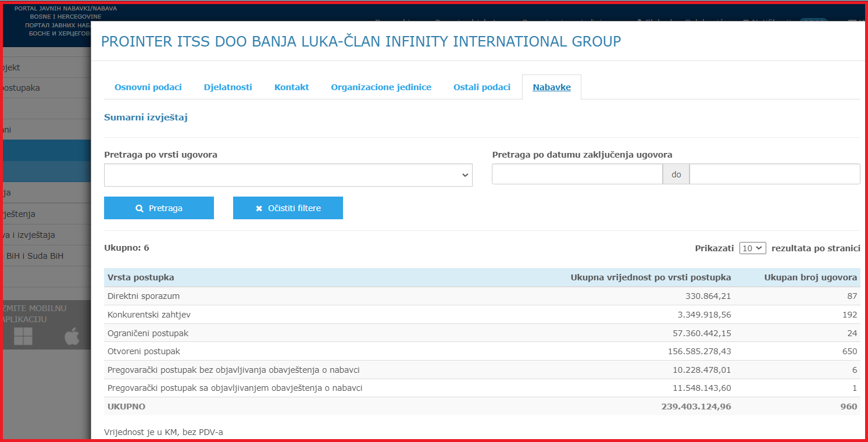
Task: Select the Konkurentski zahtjev row
Action: point(482,315)
